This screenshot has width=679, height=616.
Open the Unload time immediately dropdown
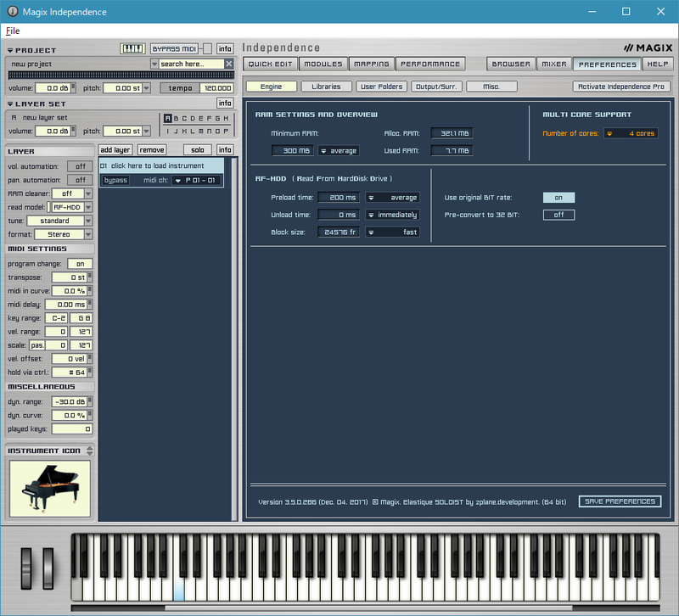(392, 215)
